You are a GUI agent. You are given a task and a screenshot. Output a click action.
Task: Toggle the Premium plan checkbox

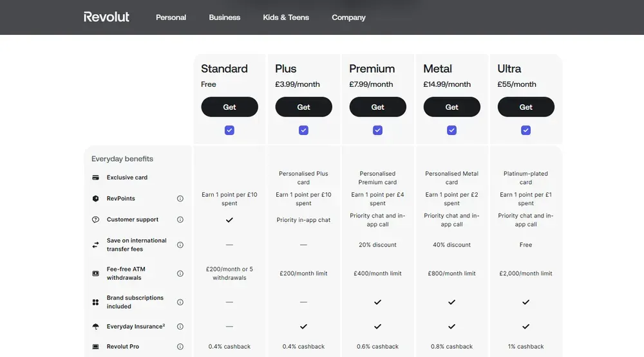[377, 130]
